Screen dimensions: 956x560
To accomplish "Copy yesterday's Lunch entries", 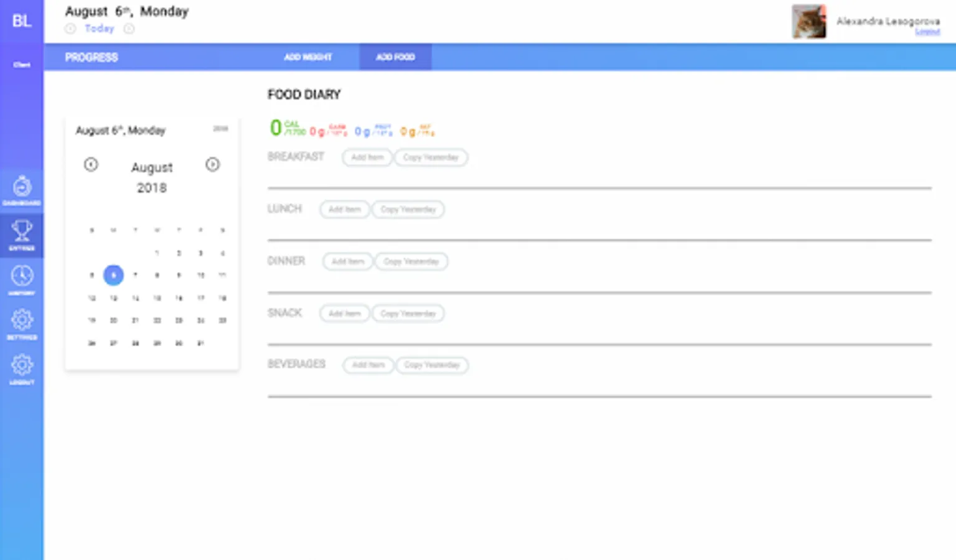I will pyautogui.click(x=408, y=210).
